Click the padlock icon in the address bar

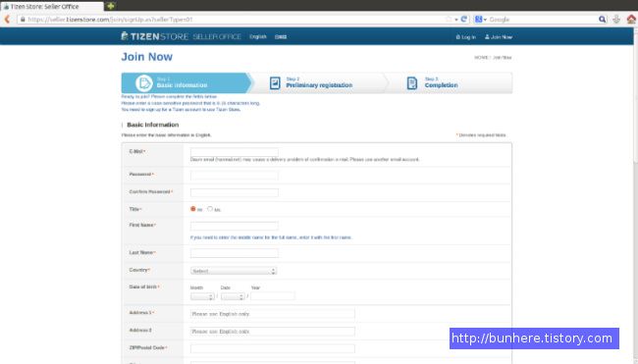click(x=23, y=19)
